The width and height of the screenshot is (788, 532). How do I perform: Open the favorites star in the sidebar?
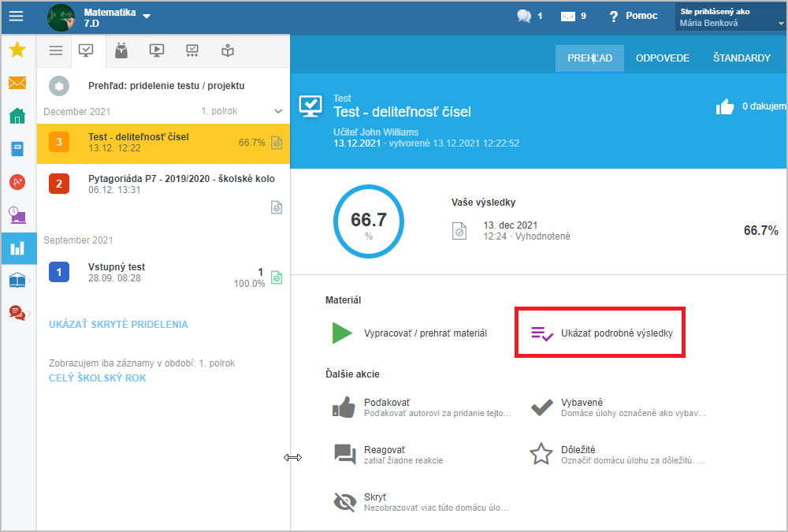[x=17, y=50]
